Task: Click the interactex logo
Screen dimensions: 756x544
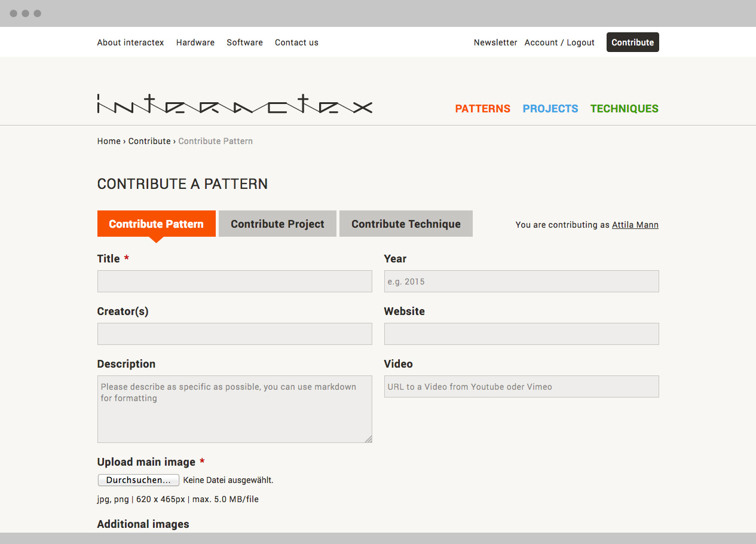Action: (x=234, y=105)
